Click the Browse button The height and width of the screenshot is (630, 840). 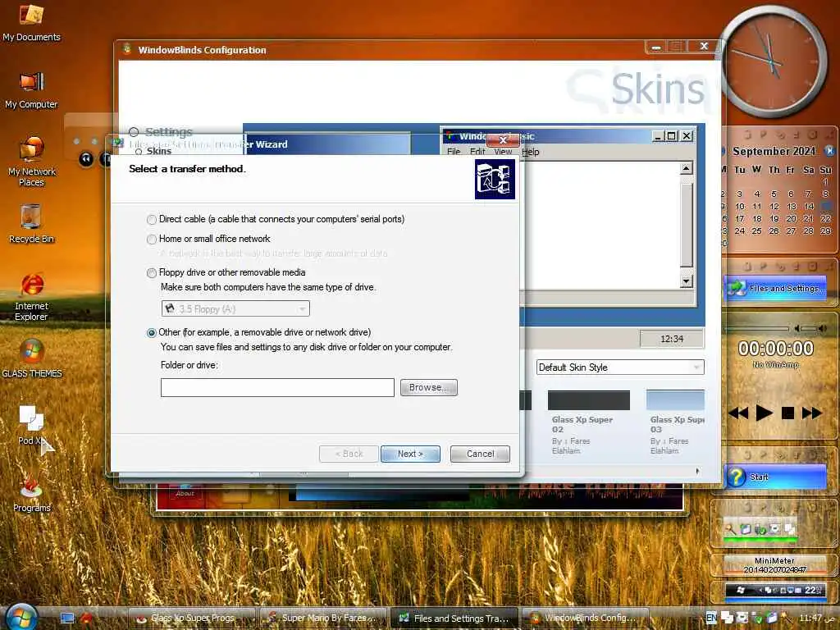pos(428,387)
